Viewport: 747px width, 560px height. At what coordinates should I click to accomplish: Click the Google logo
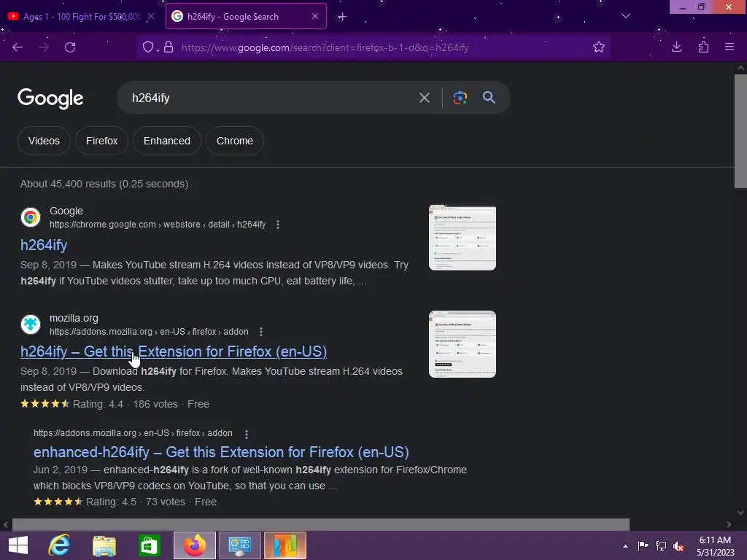coord(50,98)
